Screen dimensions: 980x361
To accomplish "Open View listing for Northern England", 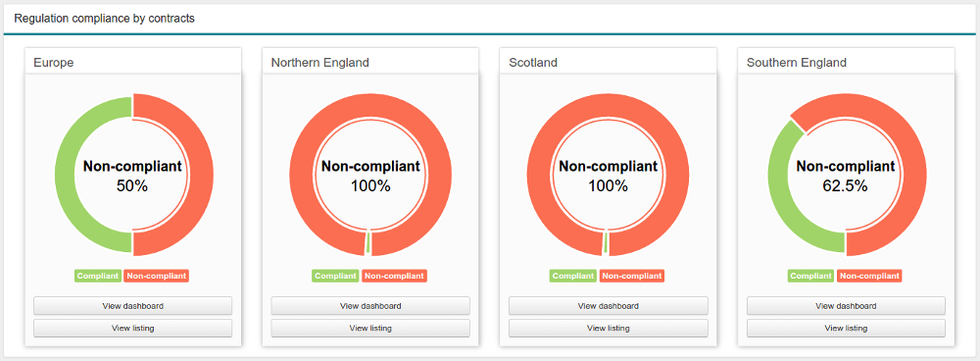I will pos(370,328).
